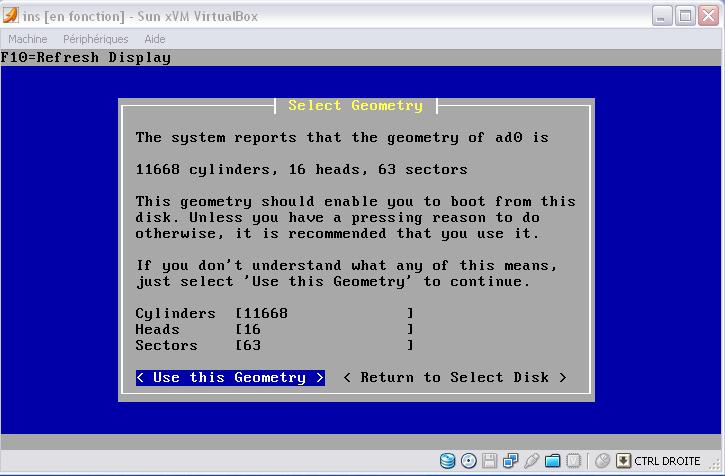Click the Cylinders input field
The width and height of the screenshot is (725, 476).
tap(324, 314)
